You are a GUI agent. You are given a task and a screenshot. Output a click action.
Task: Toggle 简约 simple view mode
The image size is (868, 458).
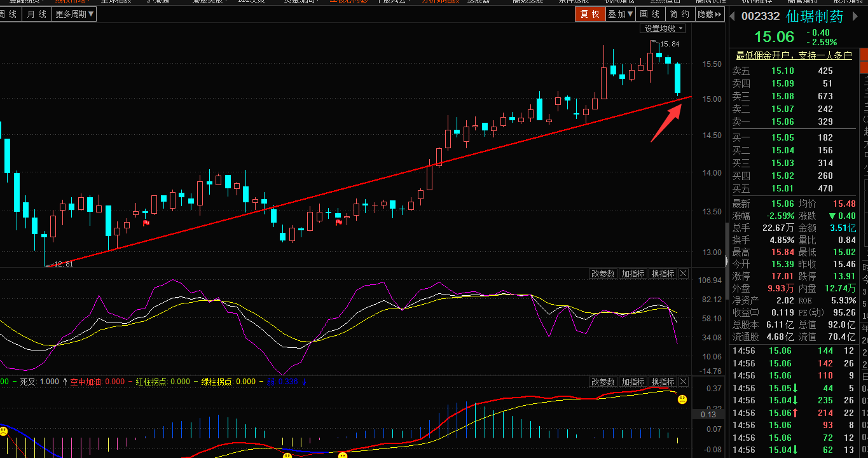pyautogui.click(x=680, y=14)
